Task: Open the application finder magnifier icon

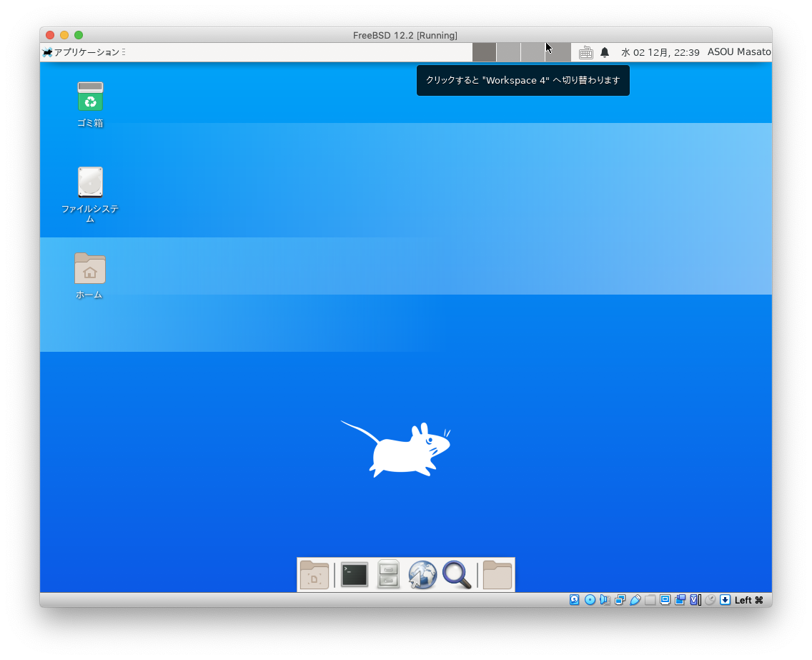Action: coord(457,575)
